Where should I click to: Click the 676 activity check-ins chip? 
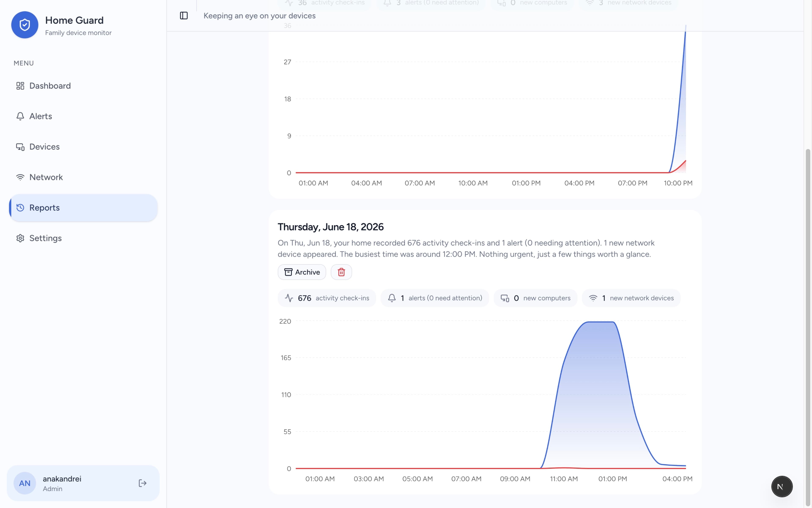326,298
